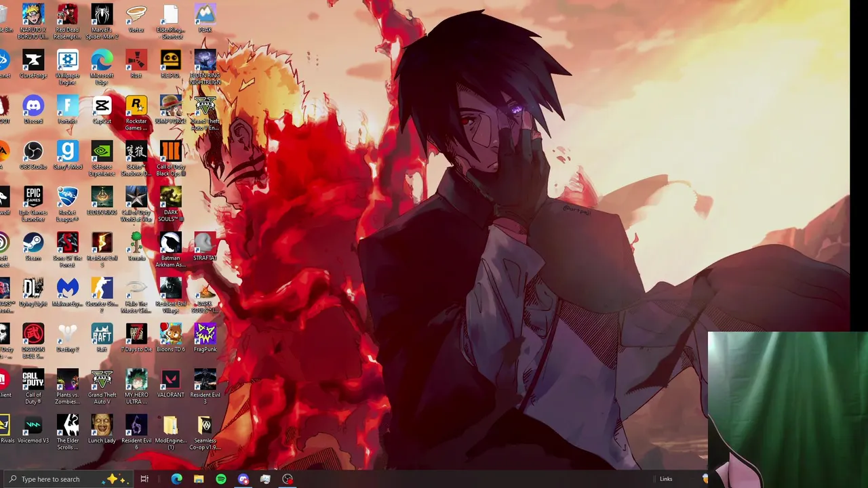Open File Explorer from the taskbar
This screenshot has width=868, height=488.
point(199,479)
